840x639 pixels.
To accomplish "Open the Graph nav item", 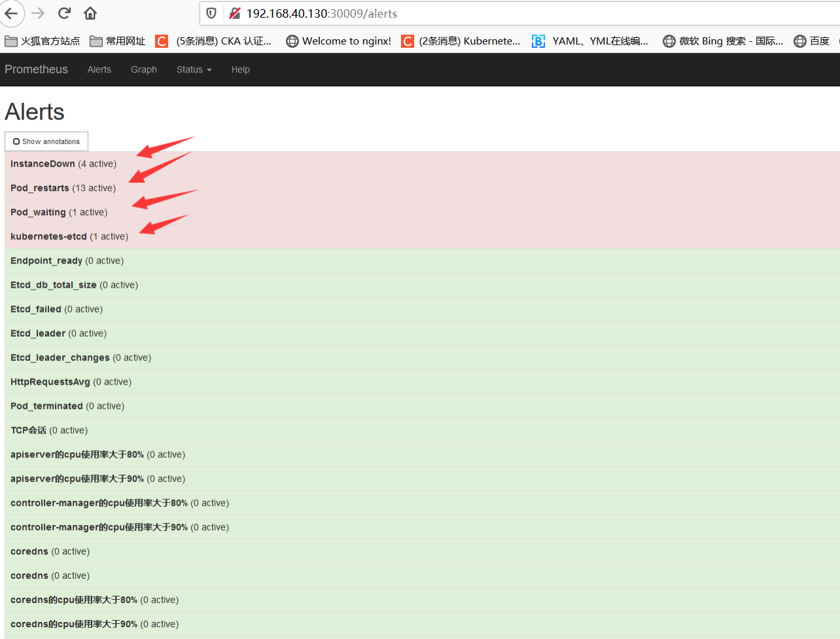I will [144, 69].
